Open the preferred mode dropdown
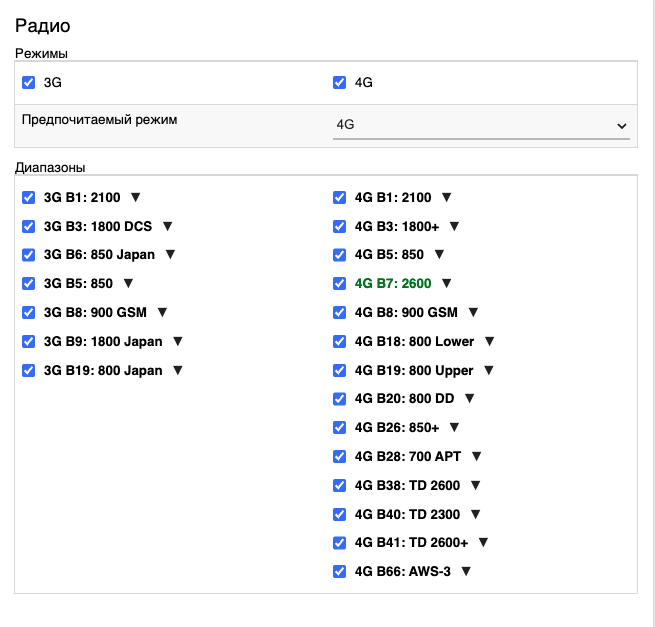 pos(481,125)
